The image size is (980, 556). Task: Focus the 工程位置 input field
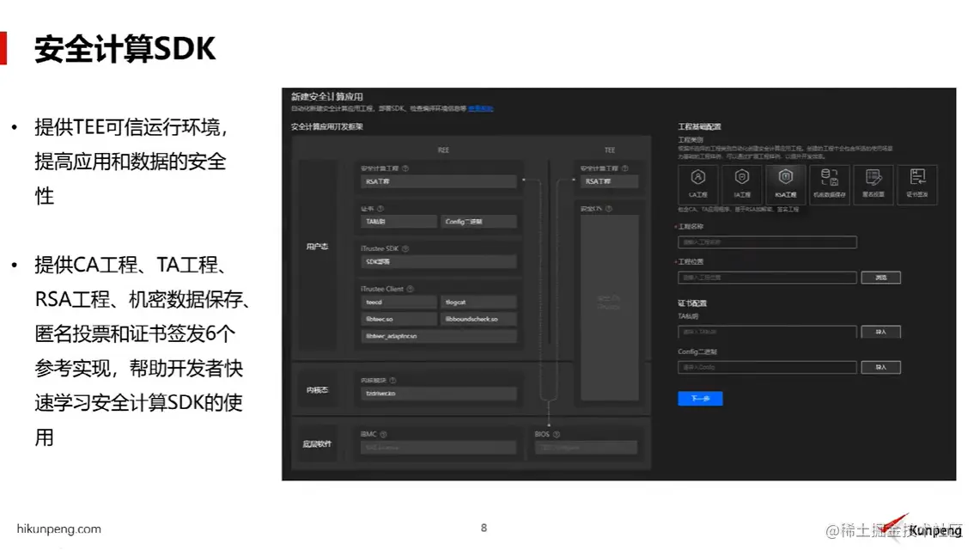tap(767, 277)
